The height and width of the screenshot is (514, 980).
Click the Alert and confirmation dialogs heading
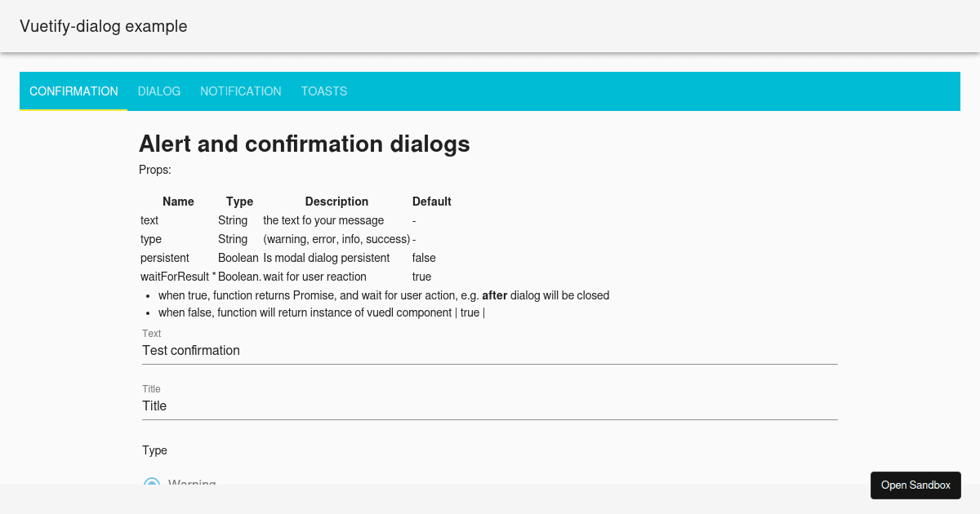304,144
